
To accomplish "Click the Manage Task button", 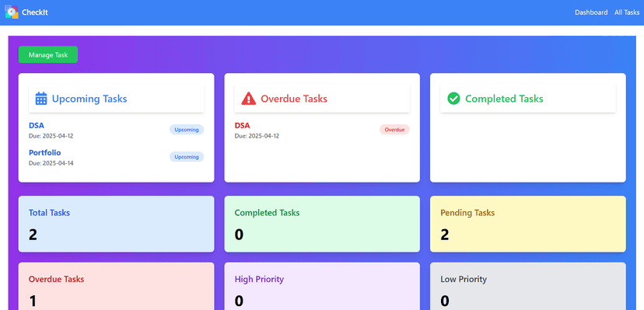I will 48,54.
